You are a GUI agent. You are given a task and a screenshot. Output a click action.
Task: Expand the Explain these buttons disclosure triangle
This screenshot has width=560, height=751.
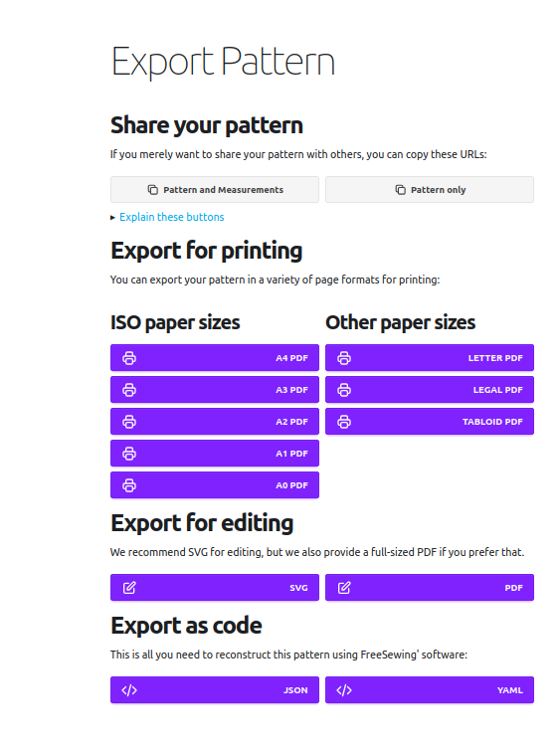click(112, 218)
